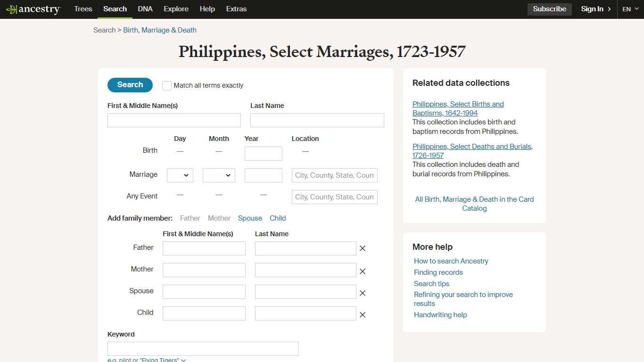This screenshot has height=362, width=644.
Task: Click the greyed Mother add link
Action: [x=219, y=218]
